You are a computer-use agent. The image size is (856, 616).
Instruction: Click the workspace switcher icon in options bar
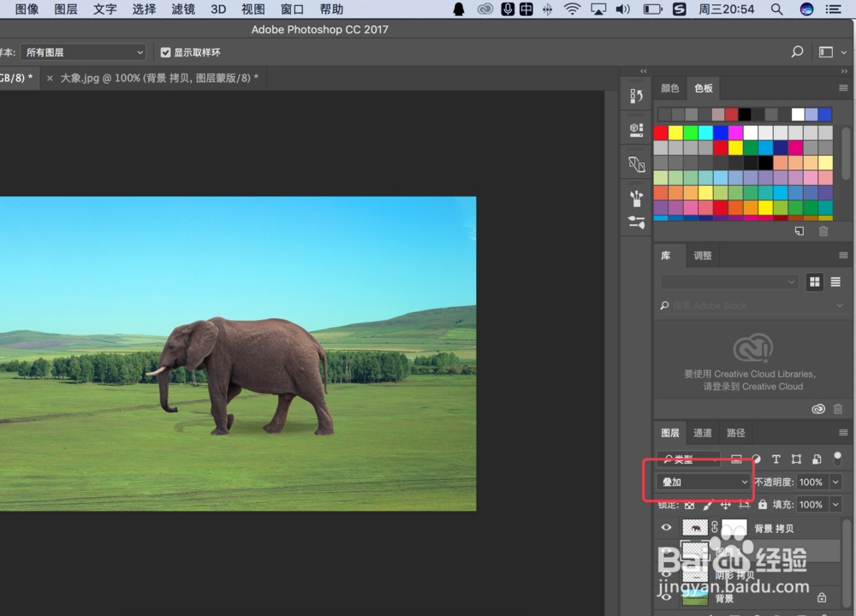tap(825, 52)
